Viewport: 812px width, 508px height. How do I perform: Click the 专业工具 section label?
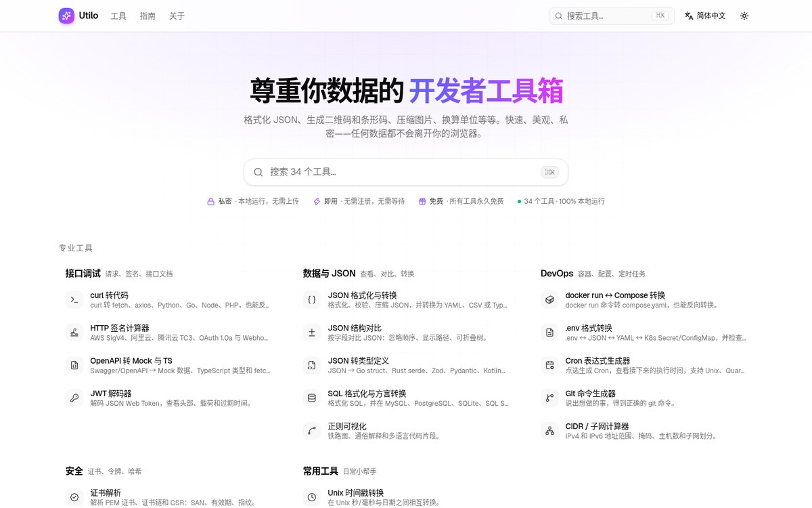click(x=76, y=248)
